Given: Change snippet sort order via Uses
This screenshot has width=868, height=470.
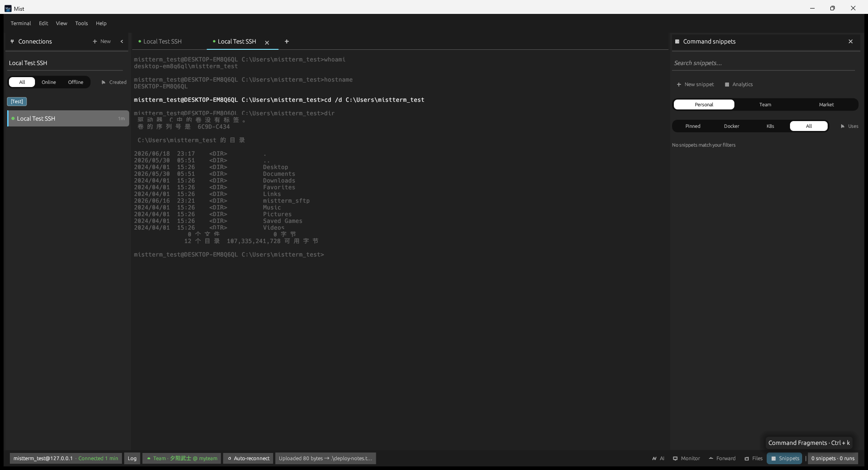Looking at the screenshot, I should 849,126.
